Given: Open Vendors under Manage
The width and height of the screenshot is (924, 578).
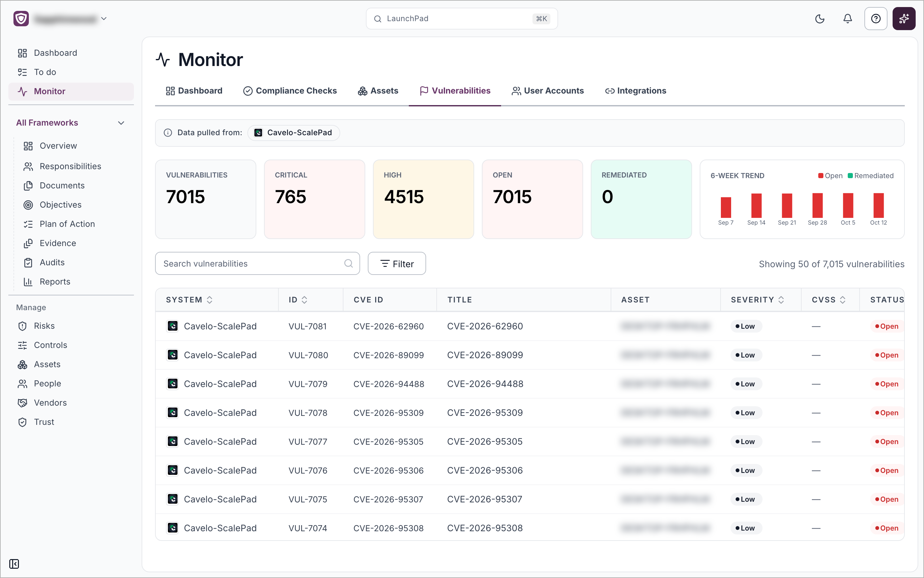Looking at the screenshot, I should [71, 402].
